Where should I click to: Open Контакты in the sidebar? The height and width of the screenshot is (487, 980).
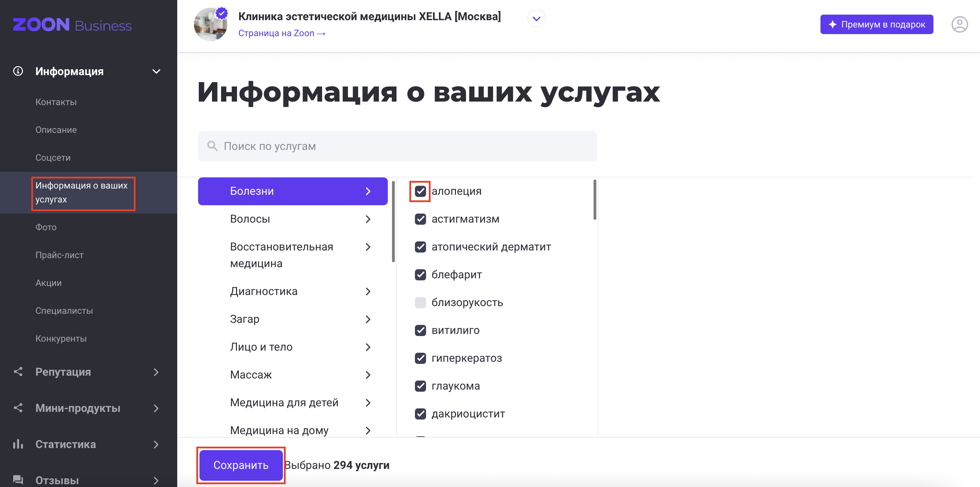[56, 102]
